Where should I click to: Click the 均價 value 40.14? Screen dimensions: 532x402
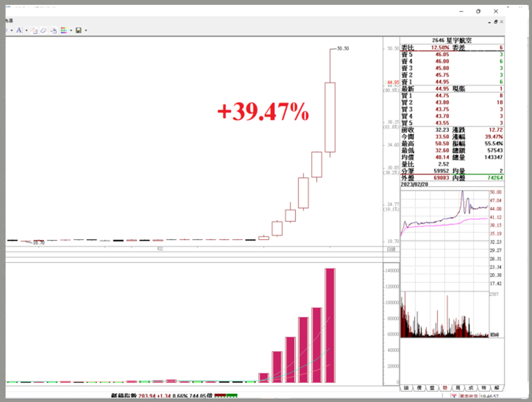pyautogui.click(x=442, y=157)
